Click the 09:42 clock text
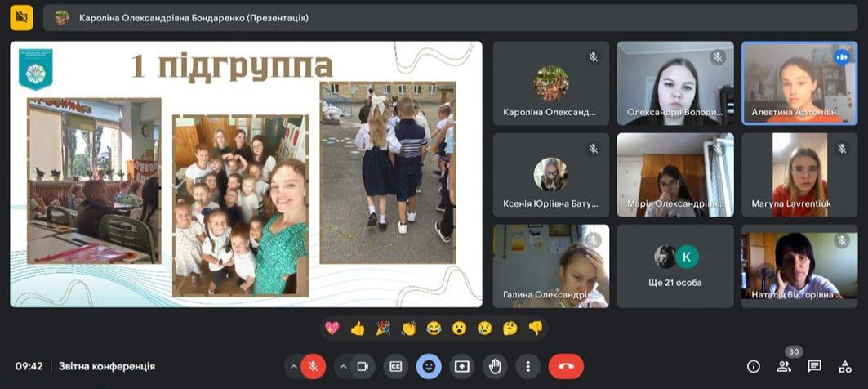This screenshot has width=868, height=389. click(x=29, y=366)
